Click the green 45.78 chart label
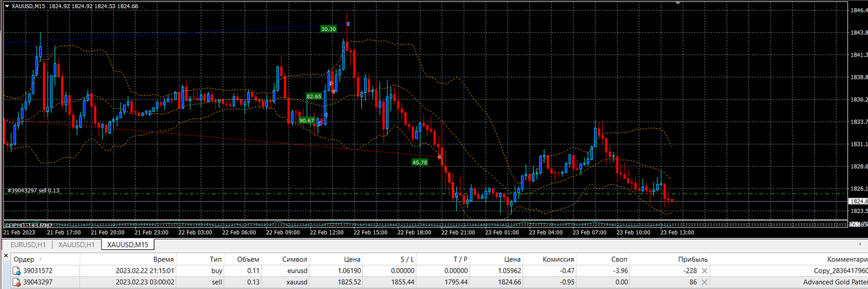The height and width of the screenshot is (289, 868). coord(420,162)
